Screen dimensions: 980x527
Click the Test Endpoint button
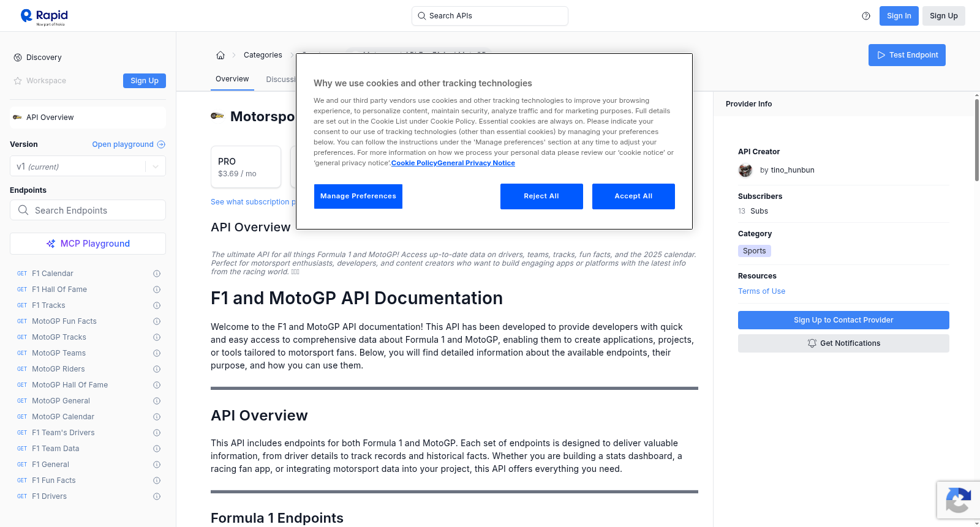907,55
